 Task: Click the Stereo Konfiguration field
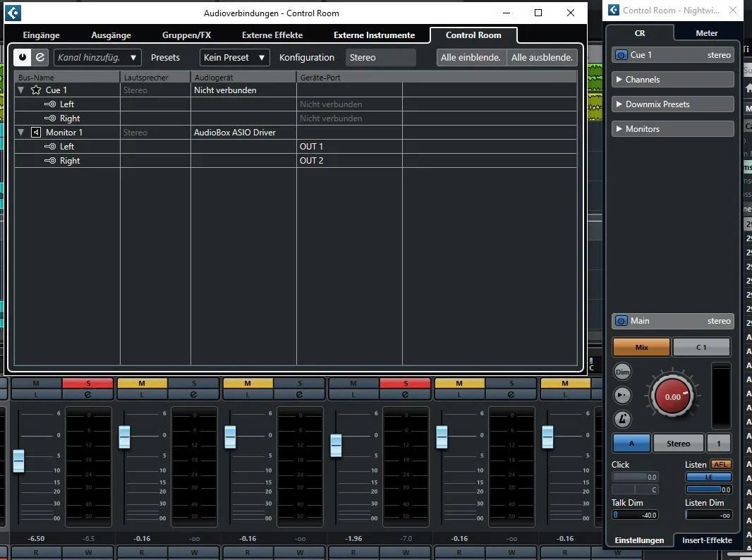point(381,58)
